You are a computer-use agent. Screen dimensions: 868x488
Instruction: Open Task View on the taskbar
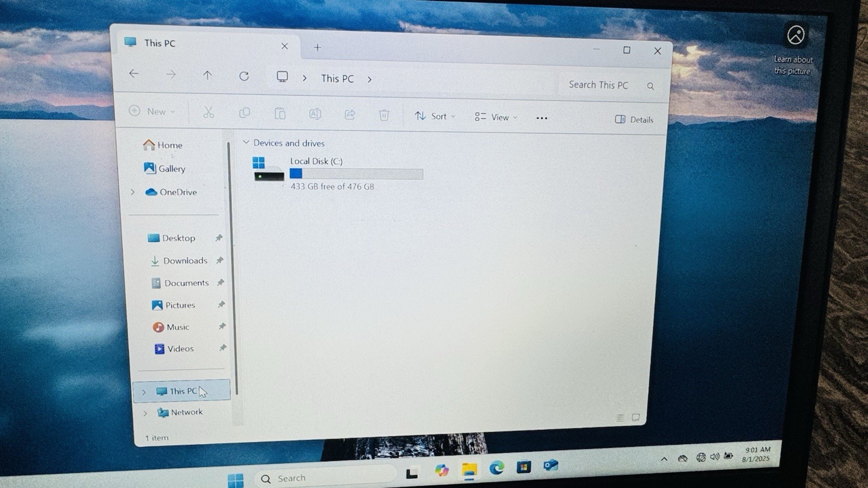[412, 473]
